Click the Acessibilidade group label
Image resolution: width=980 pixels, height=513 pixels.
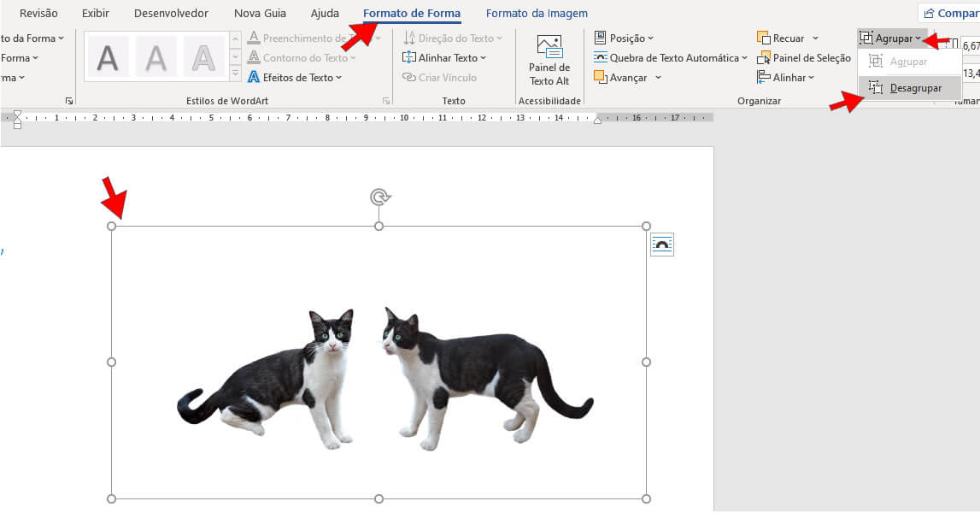pyautogui.click(x=549, y=101)
